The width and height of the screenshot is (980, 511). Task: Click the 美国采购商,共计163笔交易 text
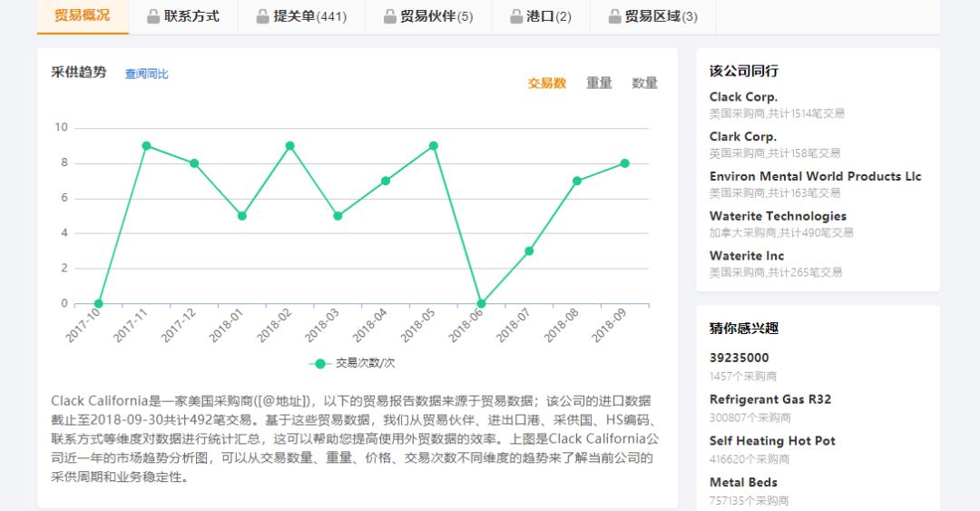pyautogui.click(x=774, y=192)
